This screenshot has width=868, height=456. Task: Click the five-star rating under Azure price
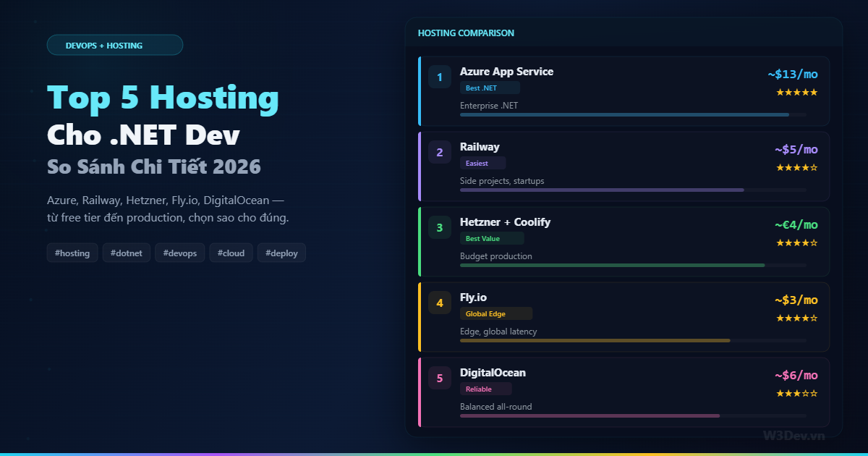(x=796, y=92)
